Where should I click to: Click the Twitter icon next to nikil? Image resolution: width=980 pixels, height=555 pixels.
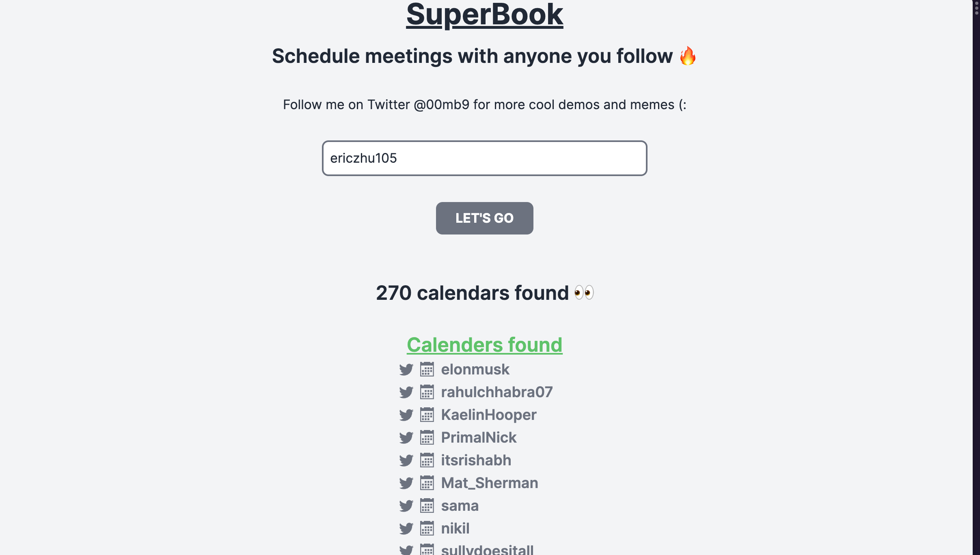click(406, 529)
